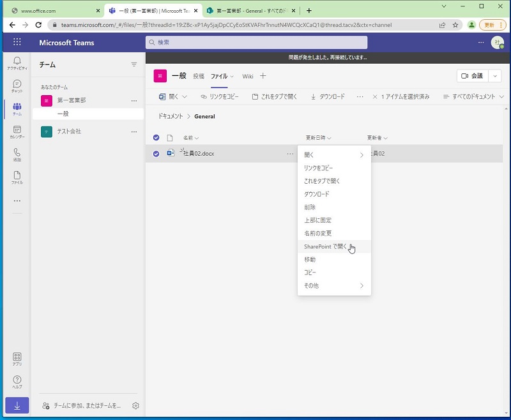The image size is (511, 420).
Task: Open more options for テスト会社 team
Action: click(134, 131)
